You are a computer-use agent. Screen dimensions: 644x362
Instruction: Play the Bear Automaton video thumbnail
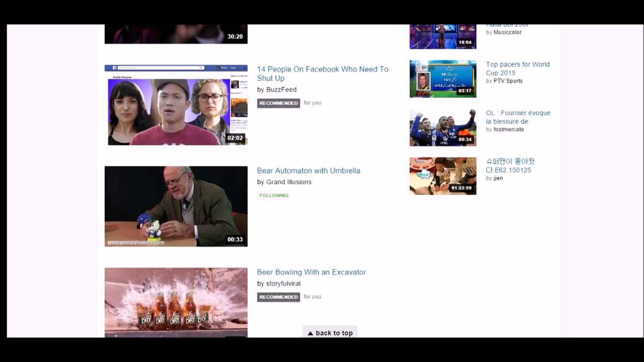click(x=176, y=206)
